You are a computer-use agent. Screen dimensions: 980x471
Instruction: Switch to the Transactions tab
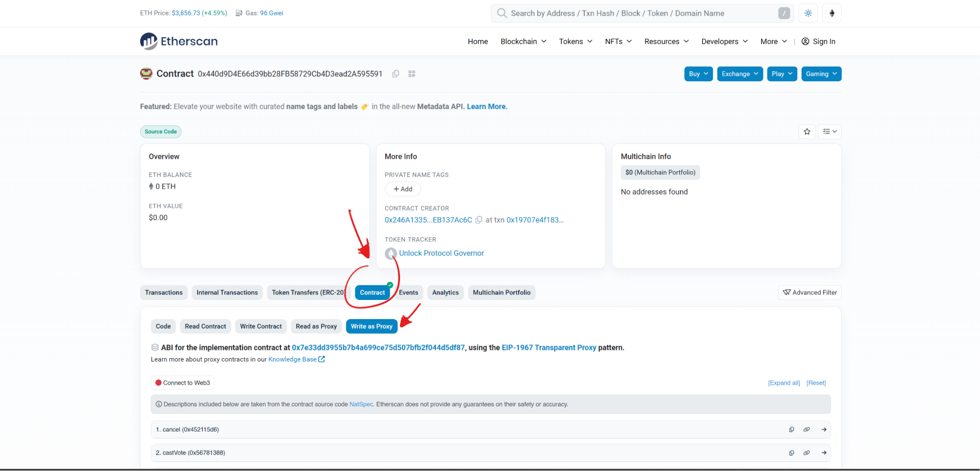[164, 293]
